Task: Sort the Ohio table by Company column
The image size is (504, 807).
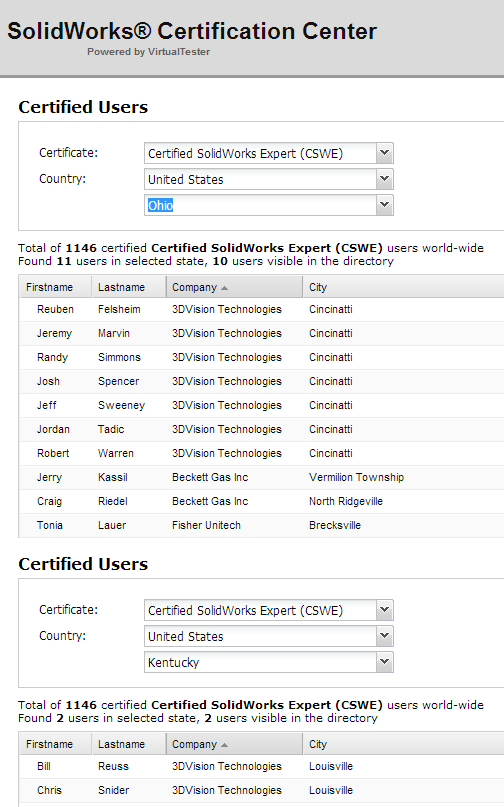Action: click(x=234, y=287)
